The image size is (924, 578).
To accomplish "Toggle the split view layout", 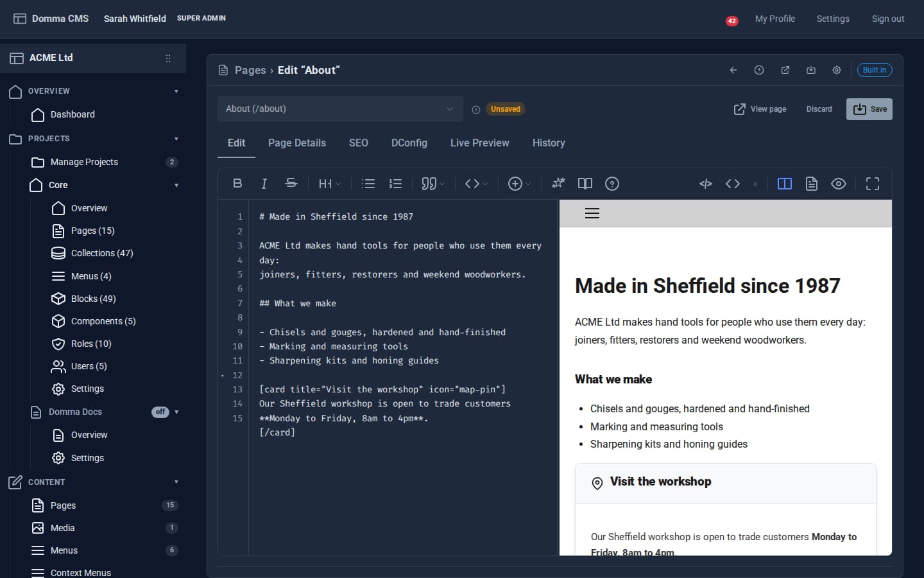I will point(785,184).
